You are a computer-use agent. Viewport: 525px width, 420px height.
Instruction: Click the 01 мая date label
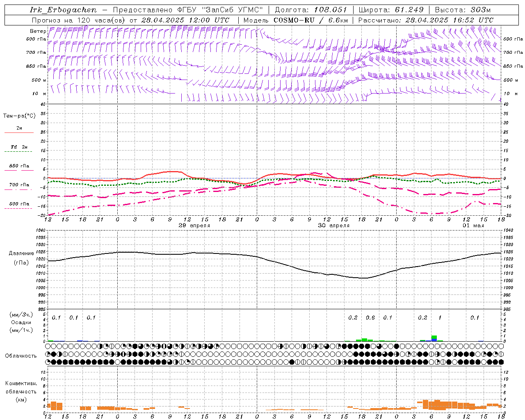click(x=473, y=226)
